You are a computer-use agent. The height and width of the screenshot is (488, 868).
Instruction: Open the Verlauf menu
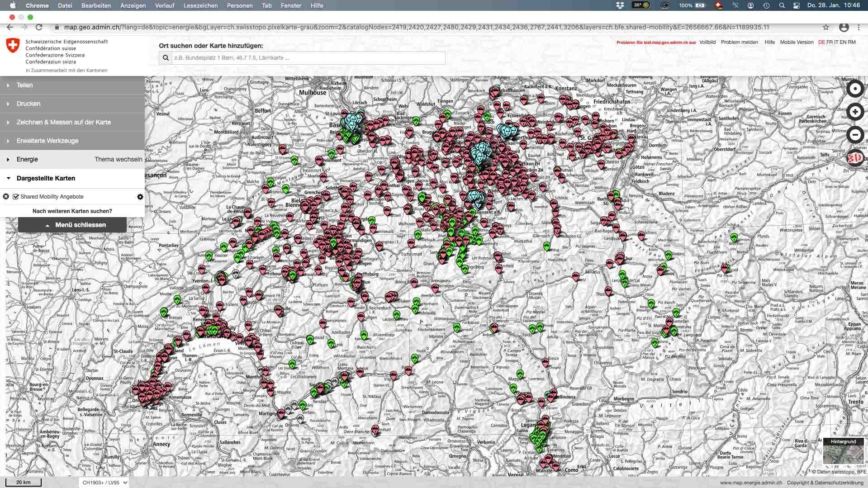[165, 5]
